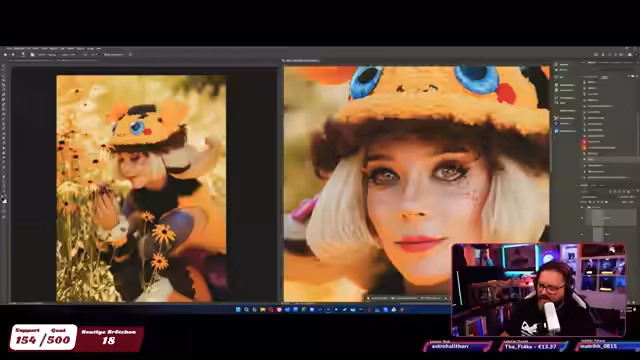Click the Home icon in options bar
The width and height of the screenshot is (640, 360).
(x=6, y=54)
